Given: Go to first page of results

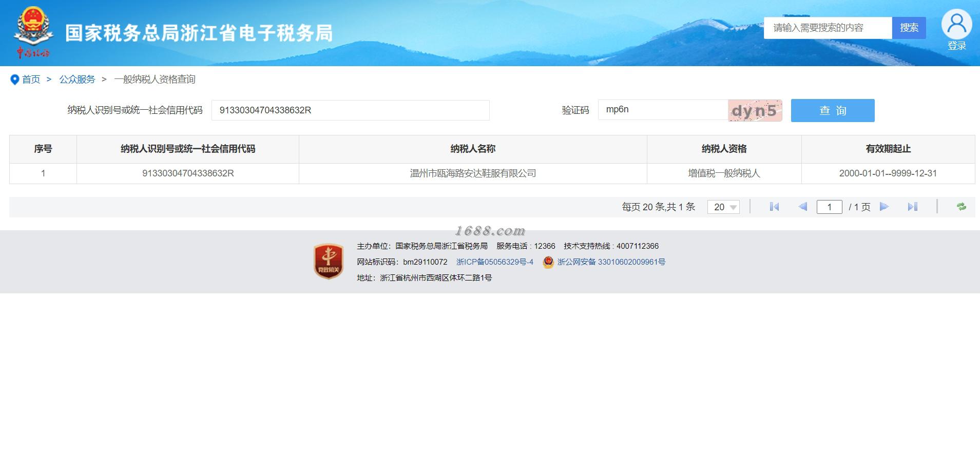Looking at the screenshot, I should (x=774, y=207).
